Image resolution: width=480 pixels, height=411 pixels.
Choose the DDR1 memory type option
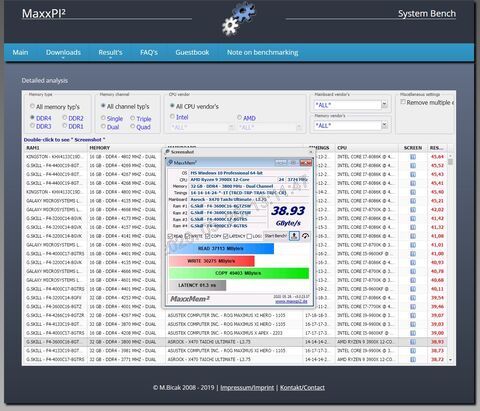coord(65,126)
